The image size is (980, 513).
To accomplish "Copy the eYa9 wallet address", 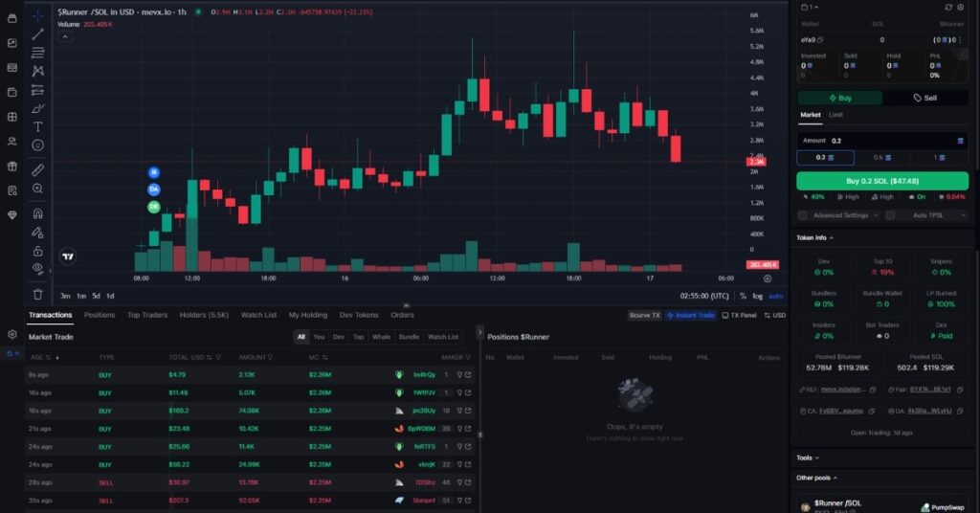I will pos(820,40).
